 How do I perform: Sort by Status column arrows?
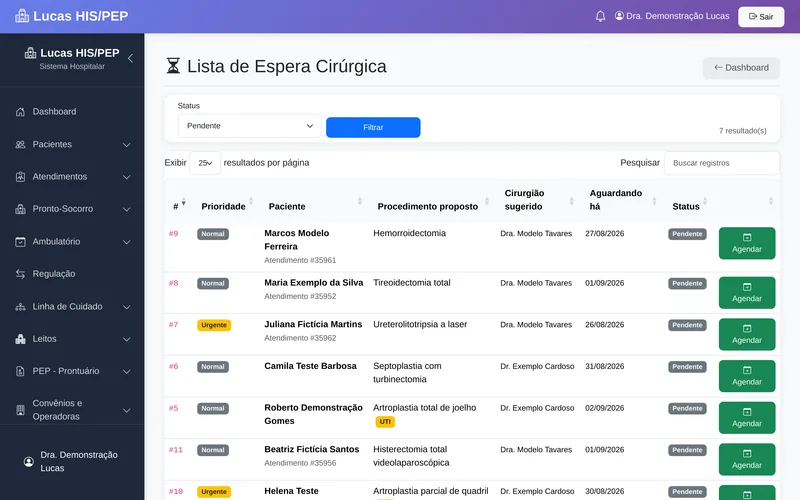pyautogui.click(x=705, y=201)
